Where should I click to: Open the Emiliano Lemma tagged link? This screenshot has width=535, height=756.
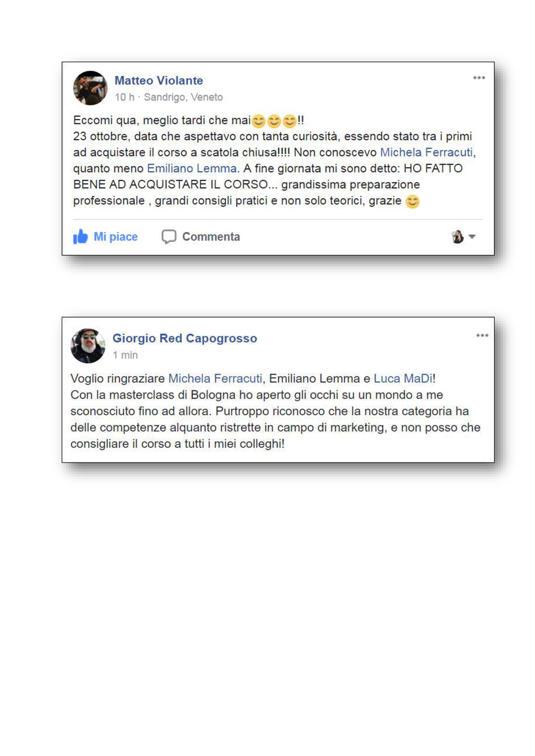point(192,168)
